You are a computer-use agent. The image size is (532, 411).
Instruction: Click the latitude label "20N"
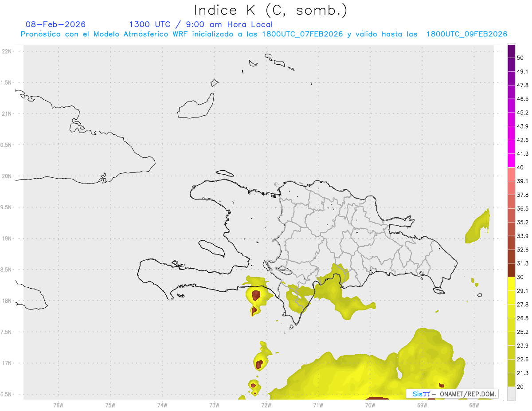pos(8,176)
